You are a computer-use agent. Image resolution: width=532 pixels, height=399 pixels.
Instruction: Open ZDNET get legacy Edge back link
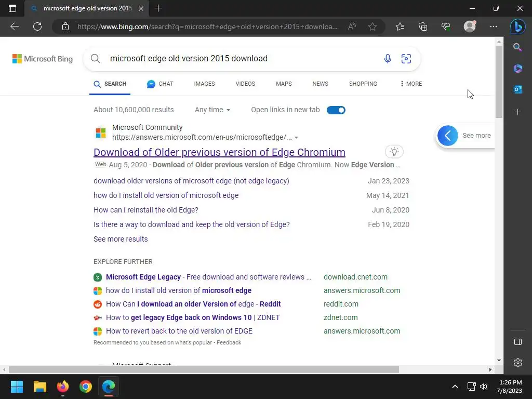(193, 317)
